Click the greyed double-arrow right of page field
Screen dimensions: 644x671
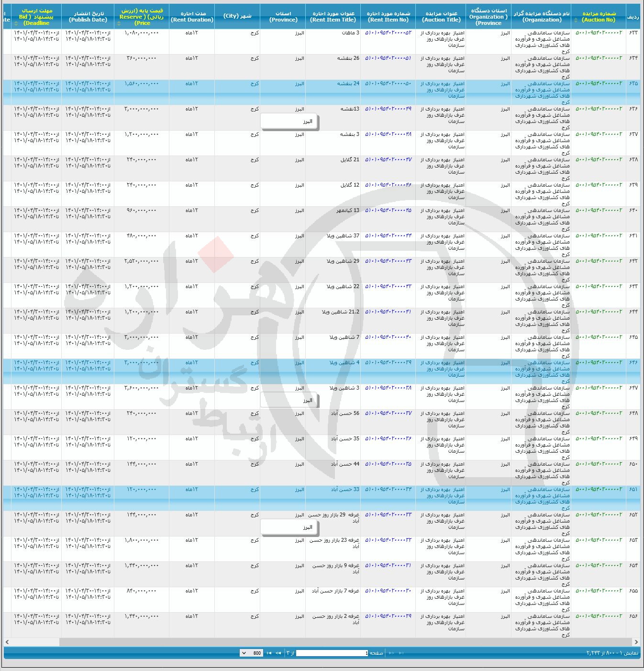point(391,653)
